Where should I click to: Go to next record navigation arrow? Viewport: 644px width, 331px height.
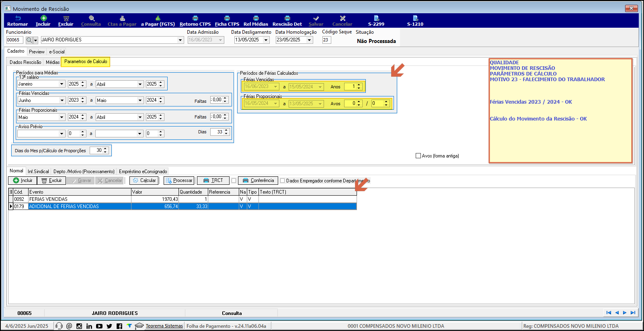coord(625,313)
